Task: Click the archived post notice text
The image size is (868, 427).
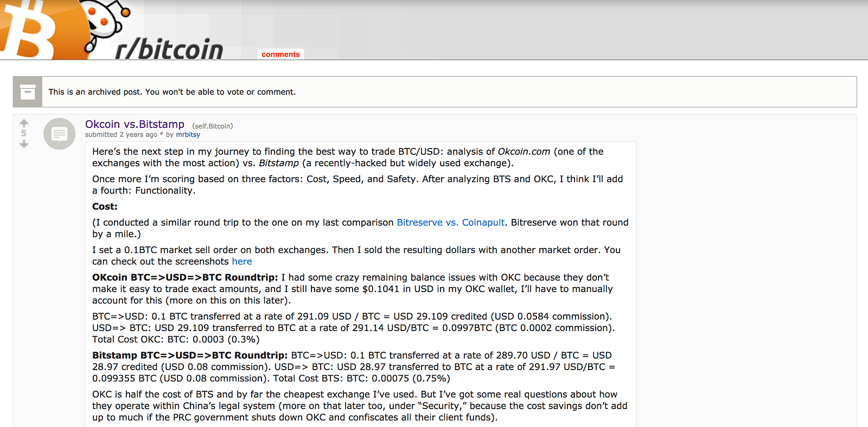Action: click(172, 92)
